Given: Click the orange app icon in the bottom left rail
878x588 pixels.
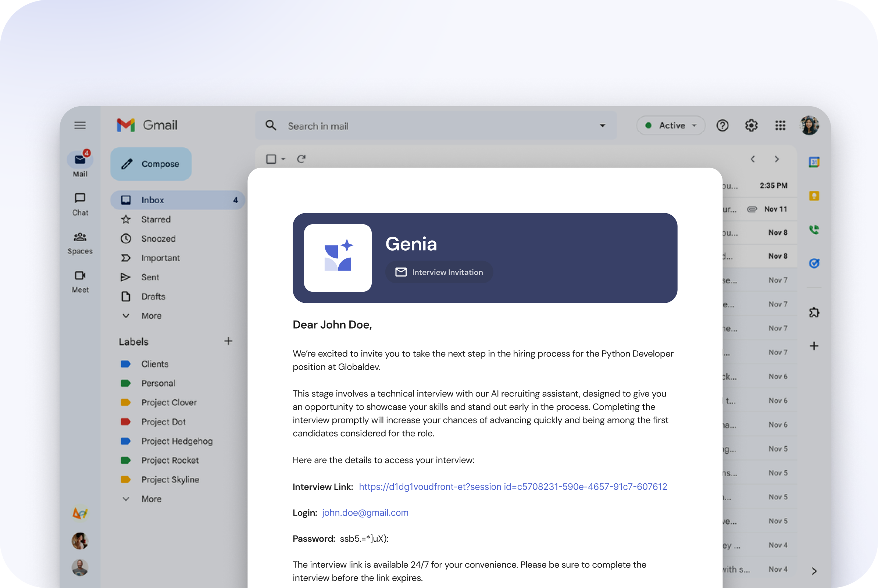Looking at the screenshot, I should click(80, 513).
